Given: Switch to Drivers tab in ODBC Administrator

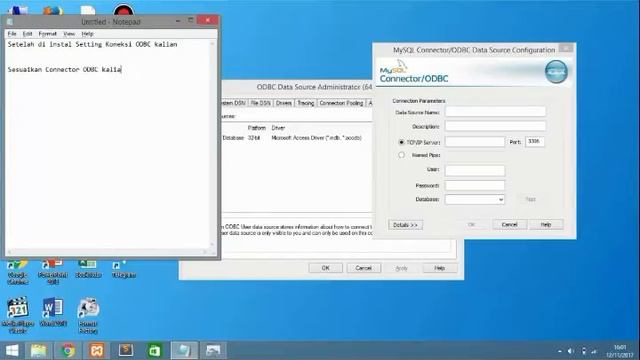Looking at the screenshot, I should (284, 103).
